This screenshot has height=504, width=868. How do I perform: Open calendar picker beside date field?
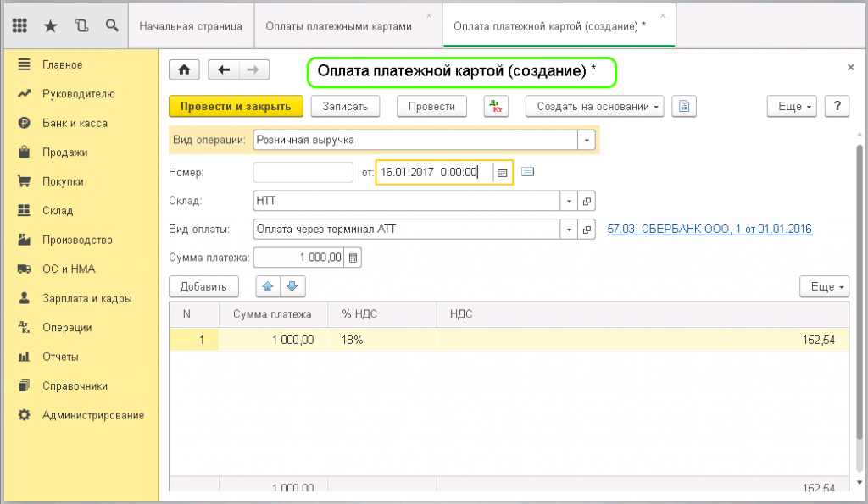coord(502,172)
